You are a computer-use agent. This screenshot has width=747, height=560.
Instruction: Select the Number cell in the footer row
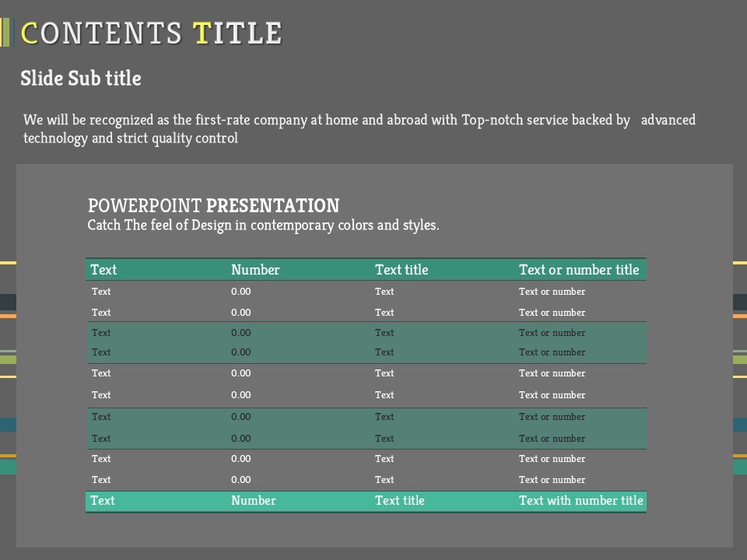tap(253, 501)
